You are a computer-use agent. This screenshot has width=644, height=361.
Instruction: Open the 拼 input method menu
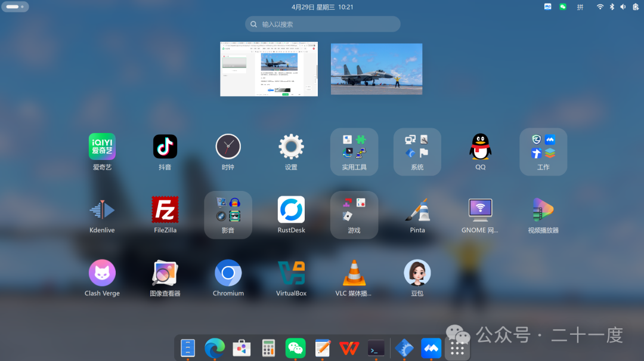point(580,7)
